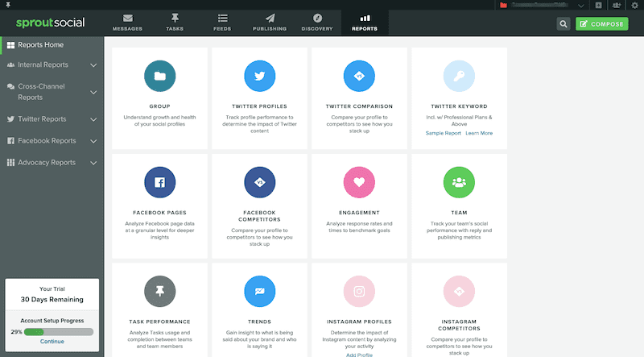
Task: Expand Twitter Reports chevron
Action: [x=93, y=119]
